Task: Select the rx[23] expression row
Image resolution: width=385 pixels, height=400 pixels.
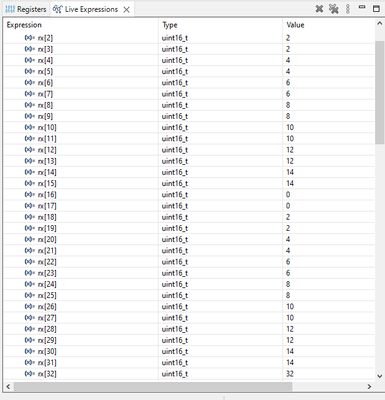Action: pyautogui.click(x=189, y=273)
